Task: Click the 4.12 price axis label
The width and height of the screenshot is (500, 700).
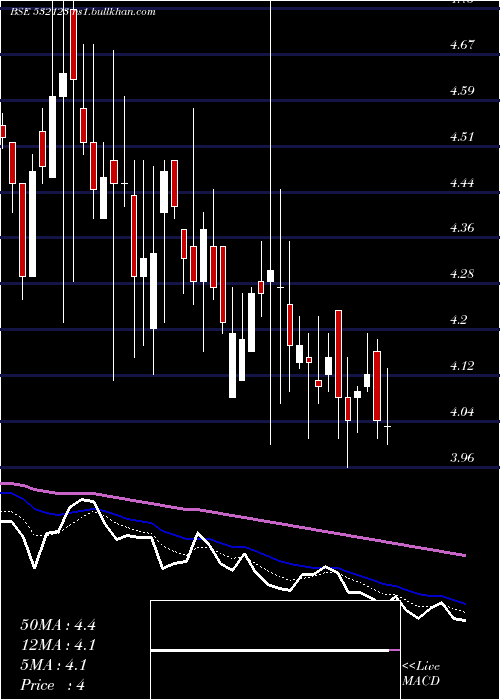Action: (x=462, y=366)
